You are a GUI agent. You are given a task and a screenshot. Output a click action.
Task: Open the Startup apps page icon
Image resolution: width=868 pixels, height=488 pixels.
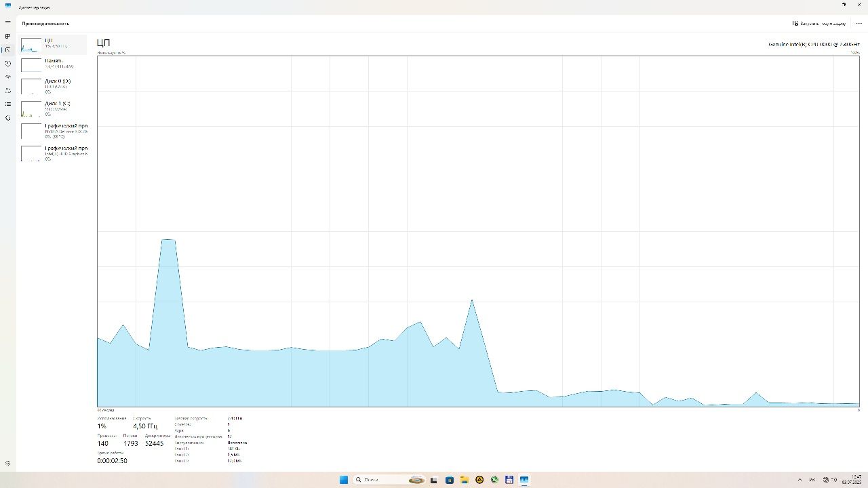(x=7, y=77)
